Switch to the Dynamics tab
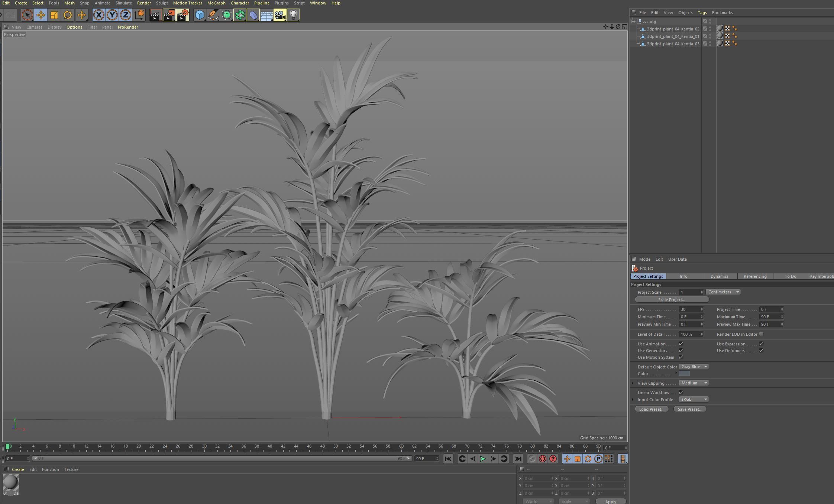 pyautogui.click(x=719, y=276)
